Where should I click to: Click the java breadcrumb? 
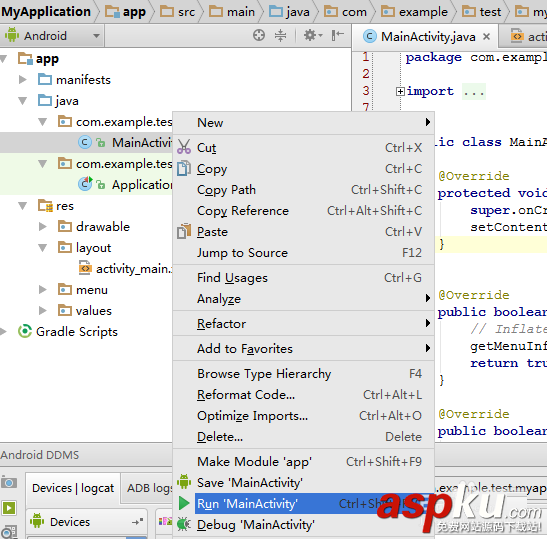[290, 12]
